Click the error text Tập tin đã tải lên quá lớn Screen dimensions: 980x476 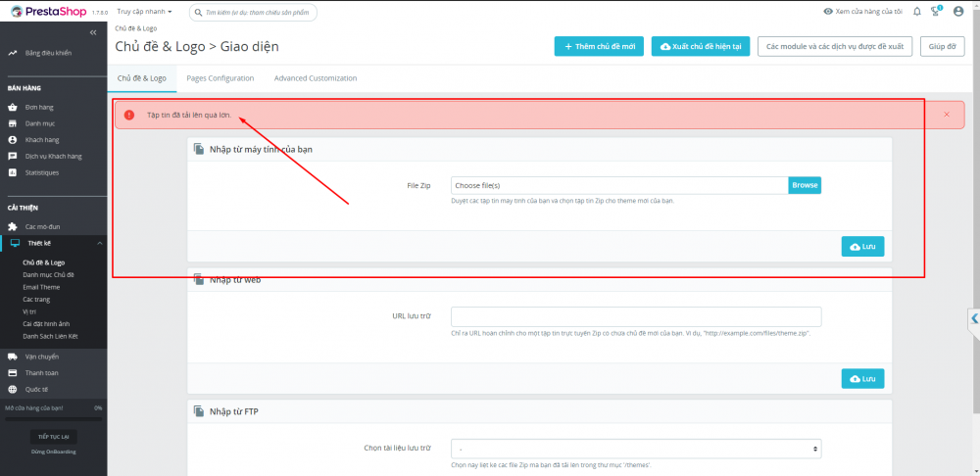tap(189, 116)
